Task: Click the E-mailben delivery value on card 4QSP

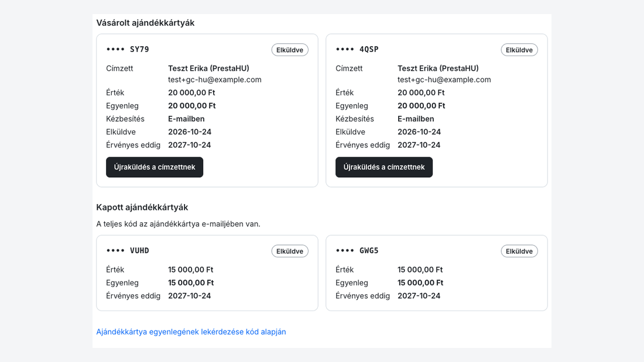Action: [416, 119]
